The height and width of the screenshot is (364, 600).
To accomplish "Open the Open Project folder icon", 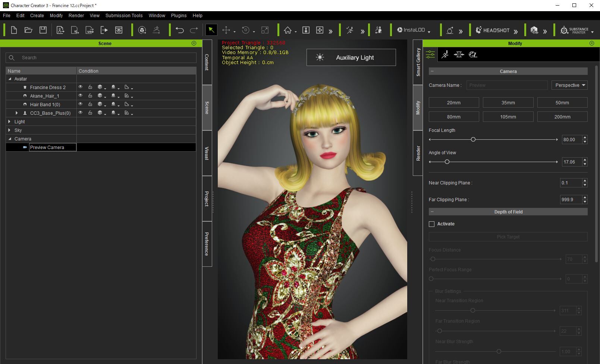I will pos(28,30).
